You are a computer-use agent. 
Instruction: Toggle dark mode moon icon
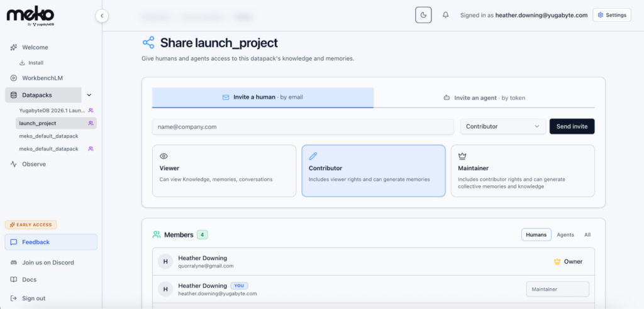click(x=423, y=15)
